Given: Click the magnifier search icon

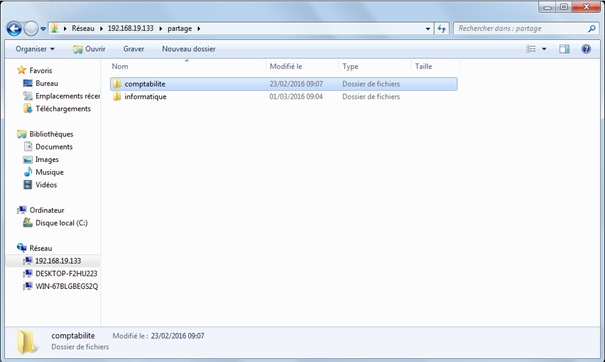Looking at the screenshot, I should pos(592,29).
